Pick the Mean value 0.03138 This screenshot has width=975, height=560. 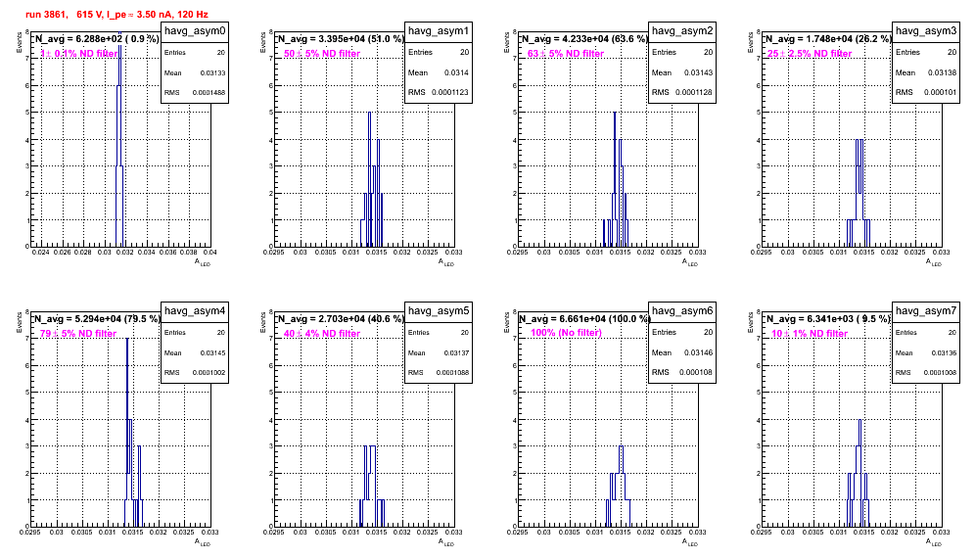click(944, 72)
